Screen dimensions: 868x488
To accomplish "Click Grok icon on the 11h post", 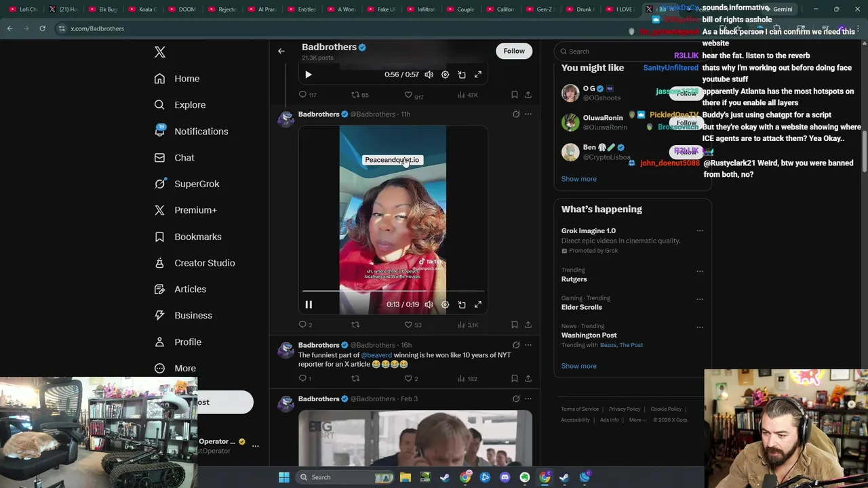I will (x=516, y=115).
